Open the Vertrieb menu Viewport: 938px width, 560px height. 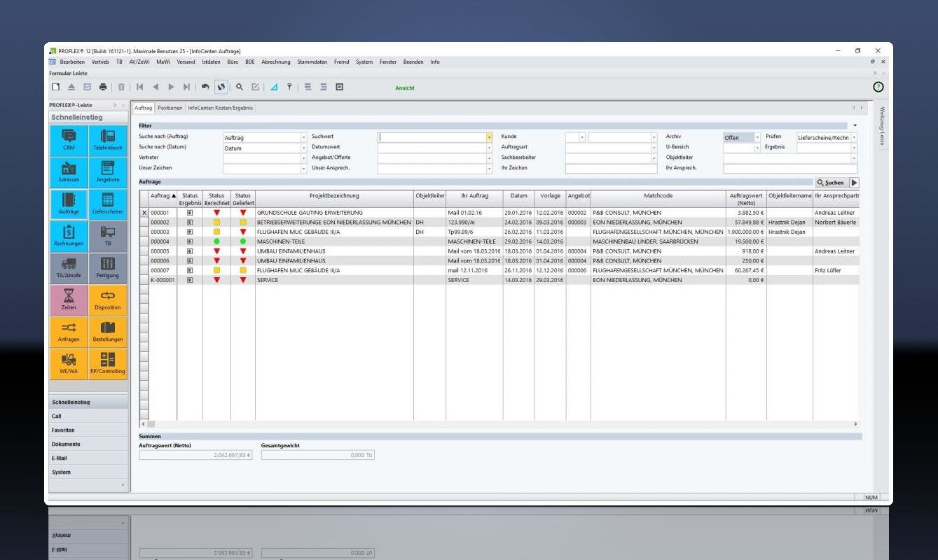click(x=100, y=62)
